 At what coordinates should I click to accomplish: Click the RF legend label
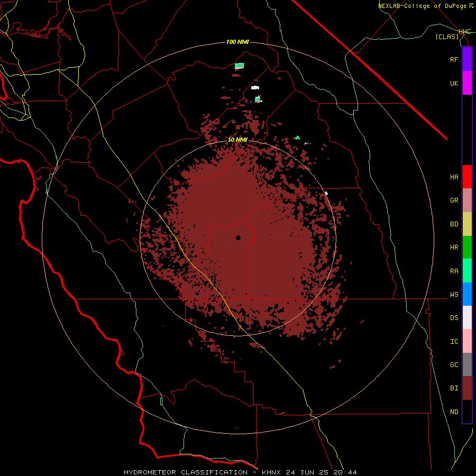pyautogui.click(x=454, y=59)
